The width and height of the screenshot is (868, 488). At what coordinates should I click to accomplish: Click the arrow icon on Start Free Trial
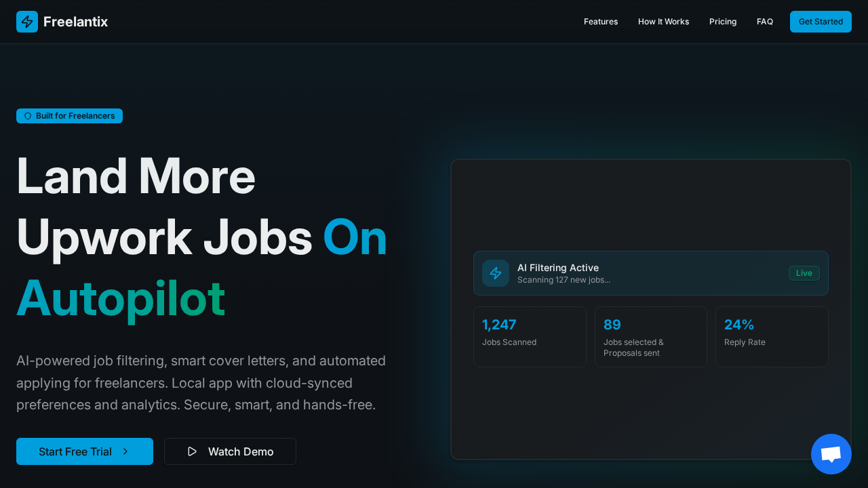[x=126, y=451]
